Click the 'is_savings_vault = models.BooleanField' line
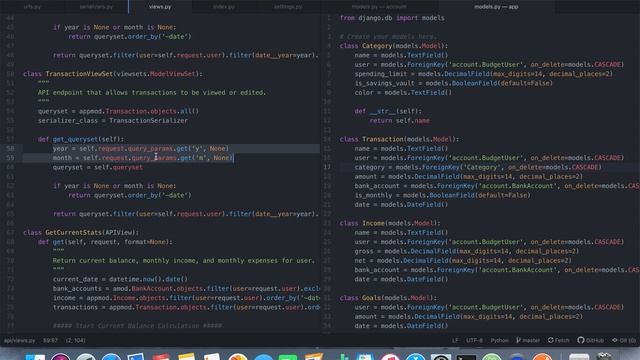The image size is (640, 360). [x=453, y=83]
